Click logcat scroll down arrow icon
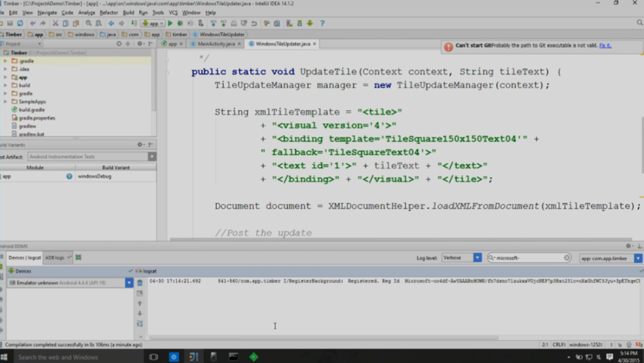The height and width of the screenshot is (363, 644). (x=140, y=313)
